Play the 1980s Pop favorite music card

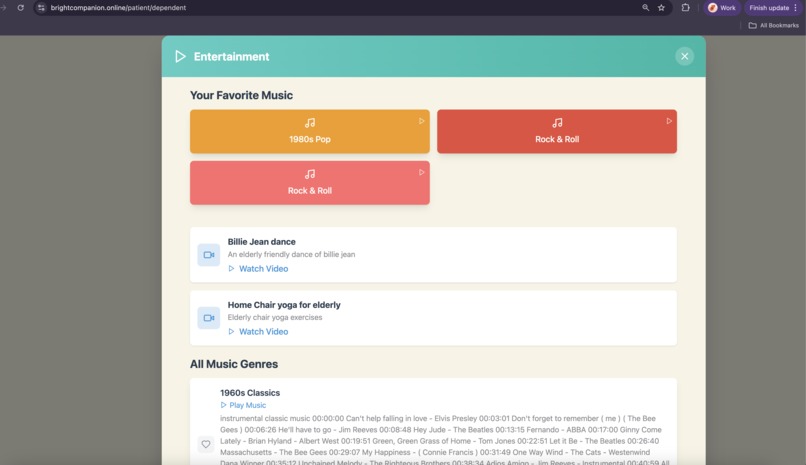click(x=309, y=132)
